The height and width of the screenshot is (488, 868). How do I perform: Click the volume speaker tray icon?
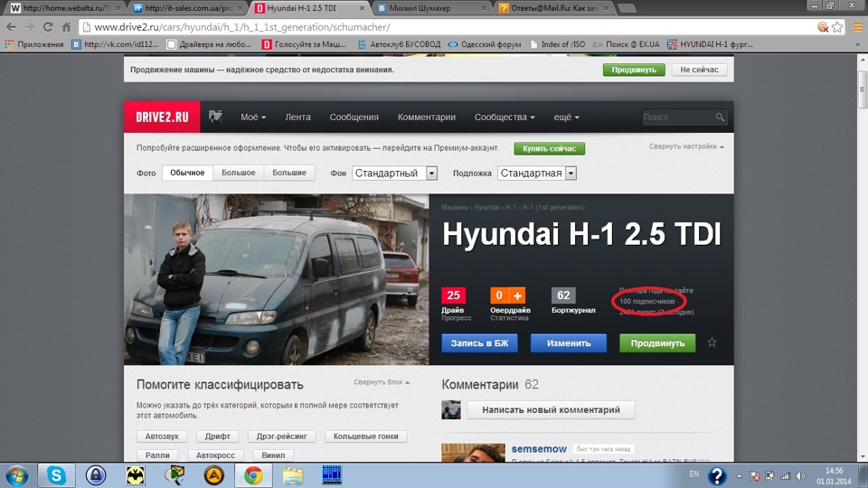(x=800, y=476)
